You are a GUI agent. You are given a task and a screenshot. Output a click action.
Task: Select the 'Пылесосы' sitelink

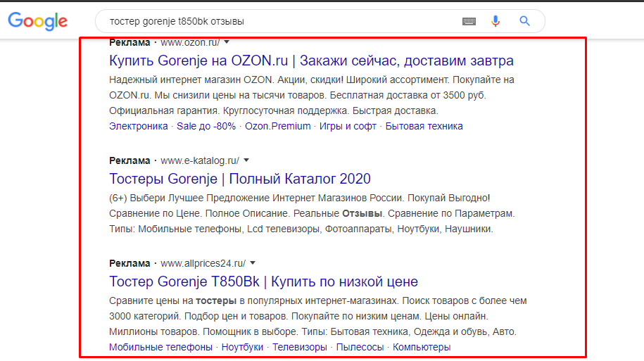360,347
